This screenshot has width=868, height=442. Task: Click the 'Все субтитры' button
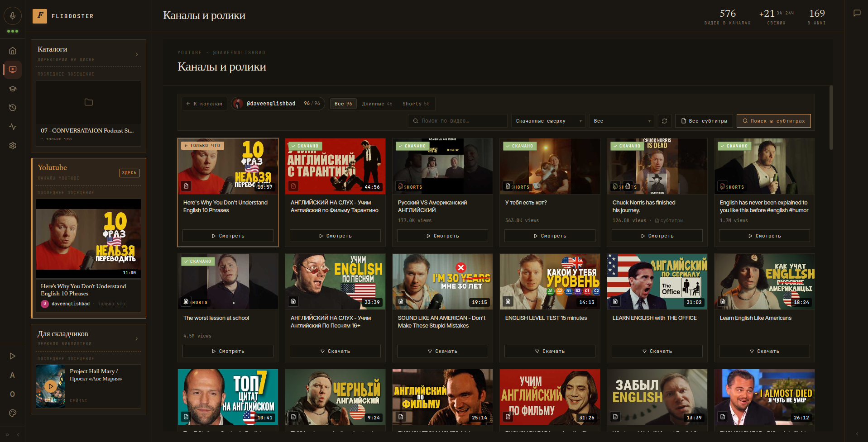(x=704, y=121)
